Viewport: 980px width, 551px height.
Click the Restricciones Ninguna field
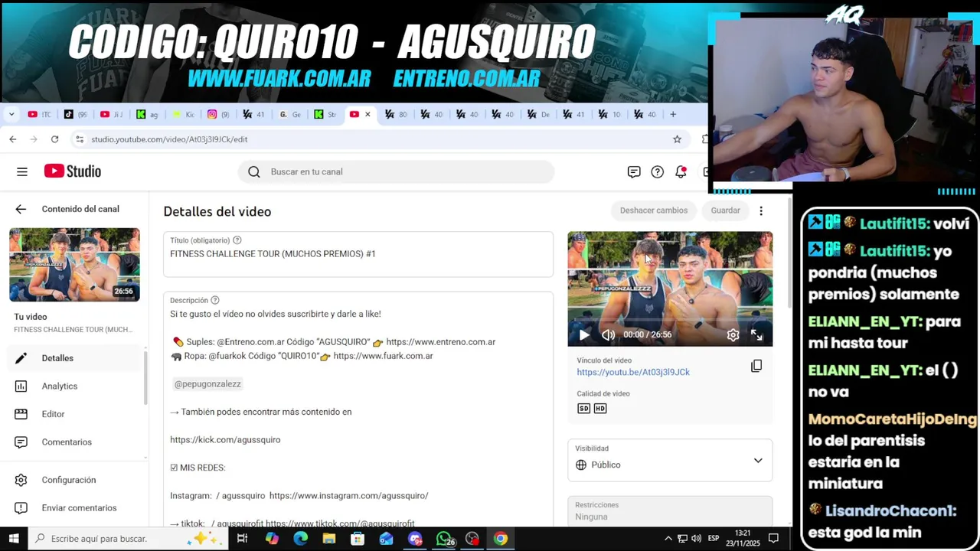coord(670,511)
